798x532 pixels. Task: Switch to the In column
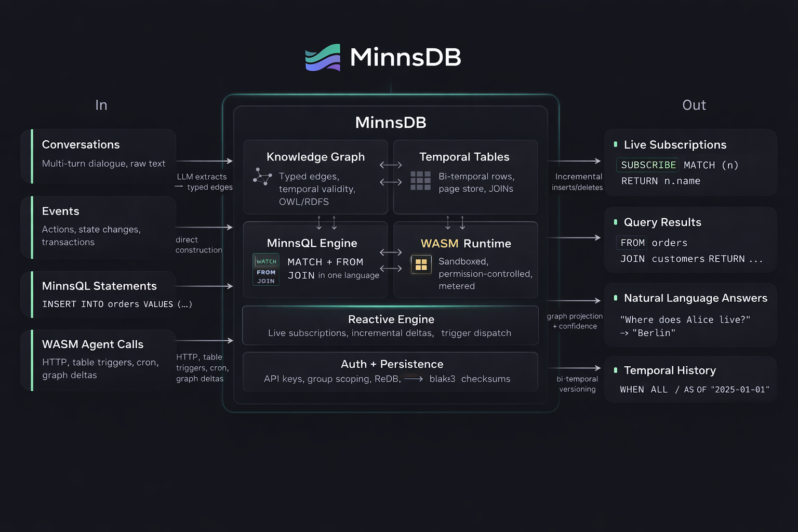tap(101, 104)
